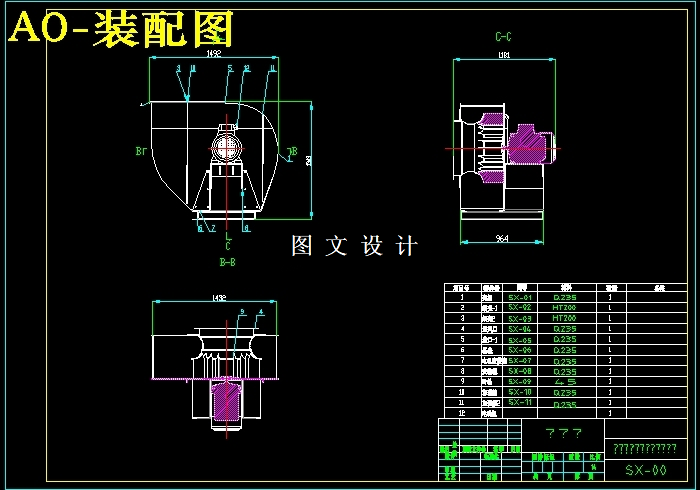The image size is (700, 490).
Task: Select code SX-07 in parts list
Action: point(520,361)
